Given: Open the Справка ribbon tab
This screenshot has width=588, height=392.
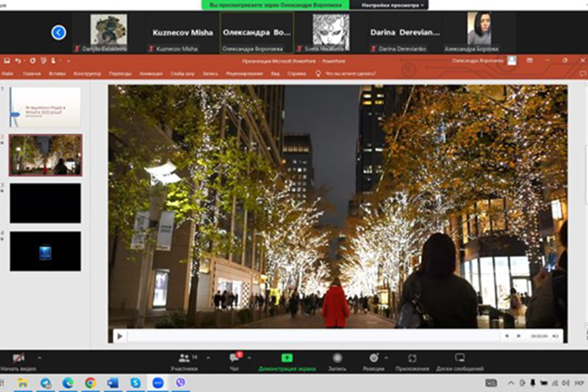Looking at the screenshot, I should (297, 74).
